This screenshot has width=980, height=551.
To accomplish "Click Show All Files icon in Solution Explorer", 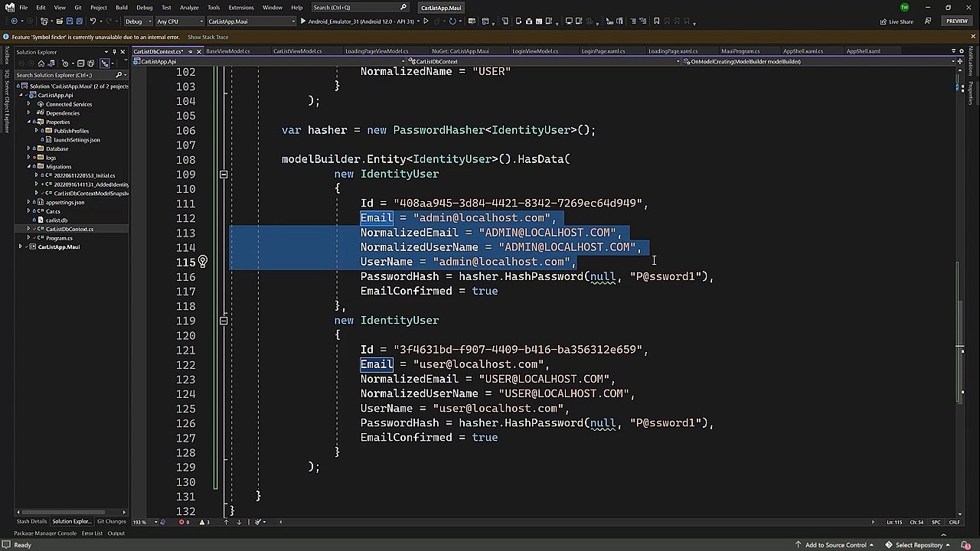I will (91, 64).
